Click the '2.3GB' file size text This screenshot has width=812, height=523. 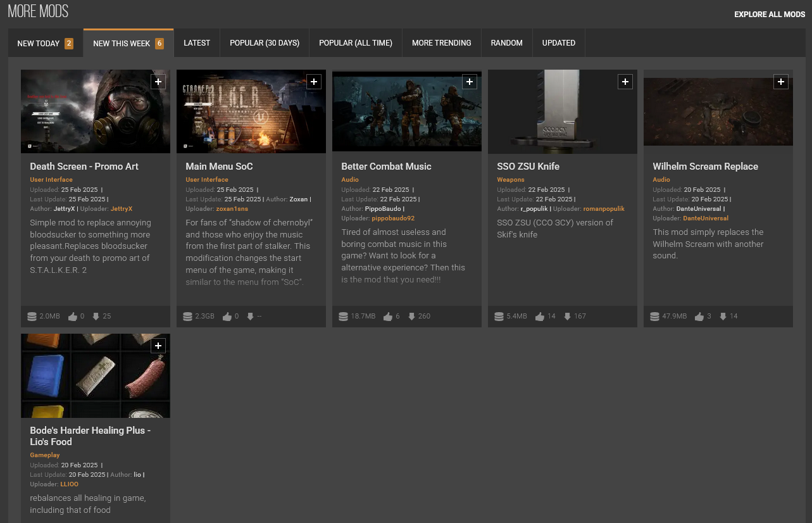[x=205, y=316]
